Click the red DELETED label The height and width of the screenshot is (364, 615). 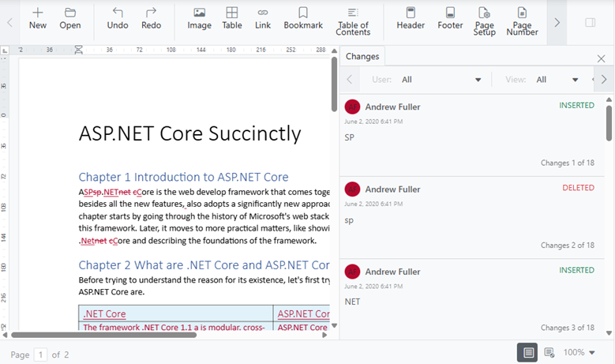point(578,187)
